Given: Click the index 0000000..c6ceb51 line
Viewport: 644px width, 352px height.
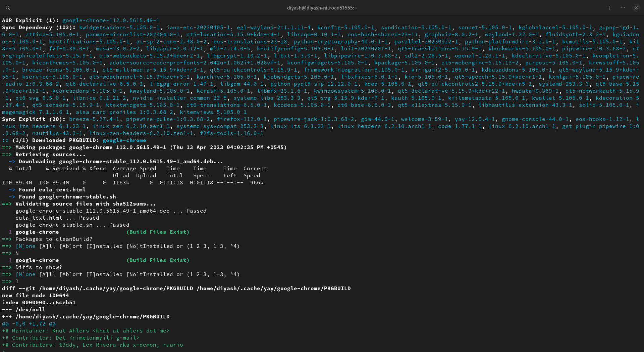Looking at the screenshot, I should [39, 303].
